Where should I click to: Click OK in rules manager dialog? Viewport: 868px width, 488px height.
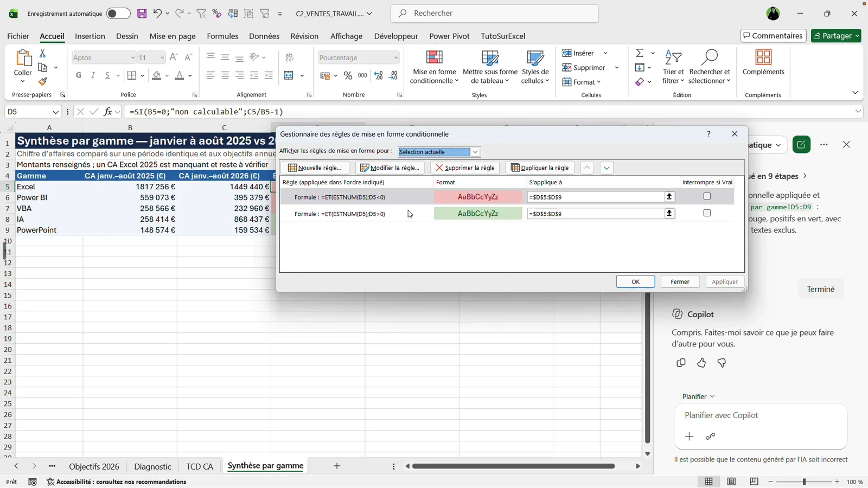(635, 281)
